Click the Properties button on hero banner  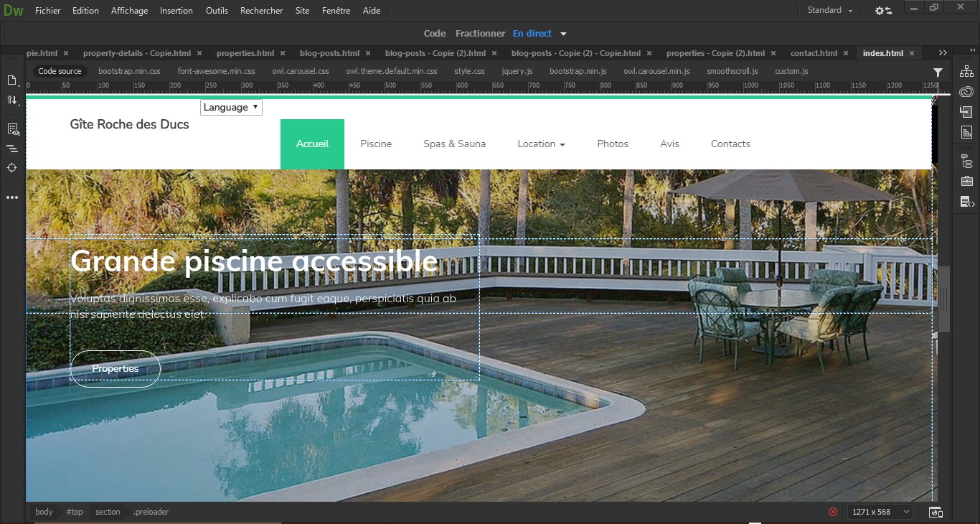coord(116,369)
